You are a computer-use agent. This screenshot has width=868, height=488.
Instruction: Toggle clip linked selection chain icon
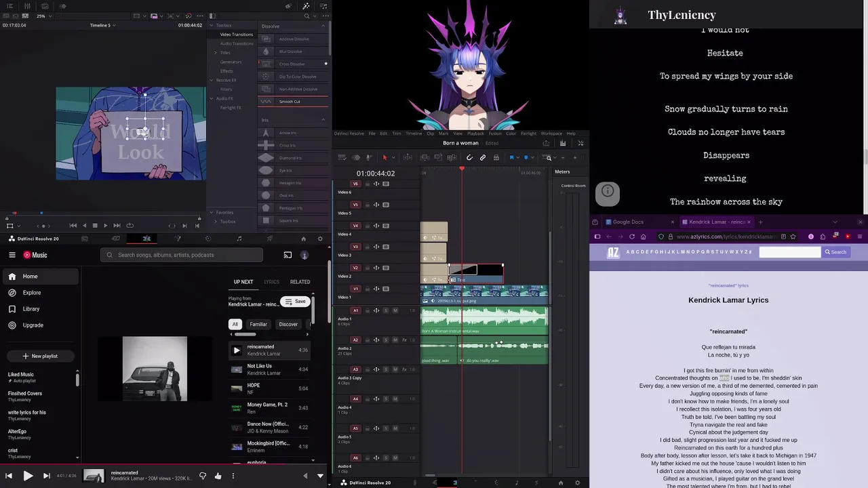point(483,157)
